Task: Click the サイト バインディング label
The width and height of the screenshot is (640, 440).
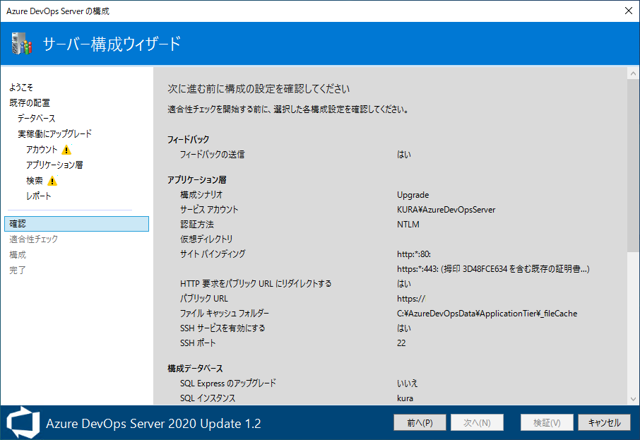Action: tap(213, 254)
